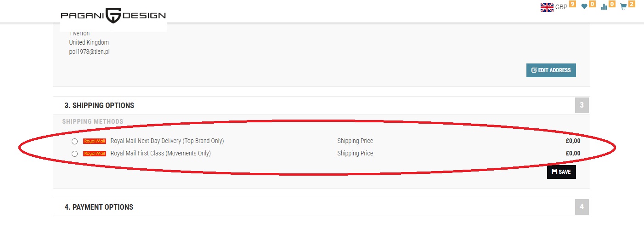The image size is (644, 229).
Task: Click the Pagani Design logo
Action: click(113, 16)
